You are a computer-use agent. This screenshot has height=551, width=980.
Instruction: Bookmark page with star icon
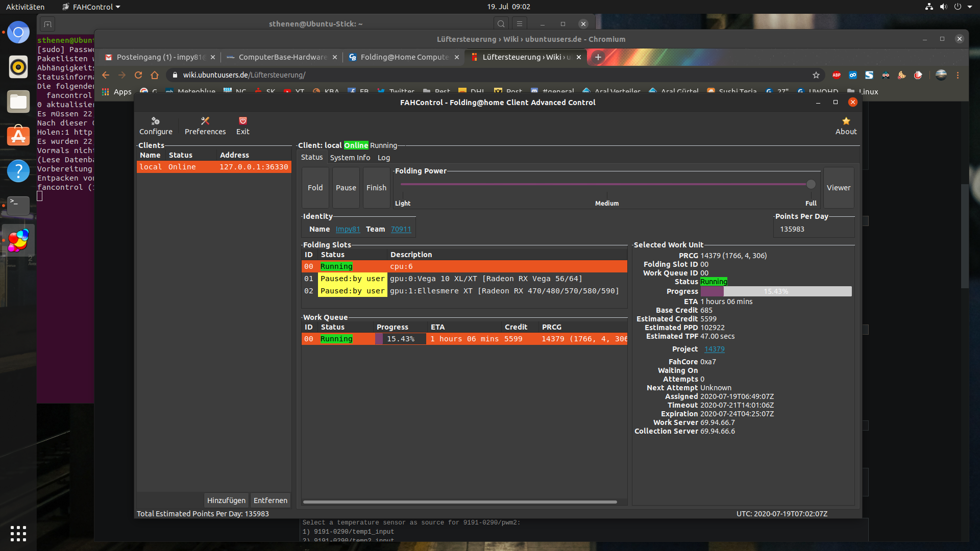click(x=816, y=75)
